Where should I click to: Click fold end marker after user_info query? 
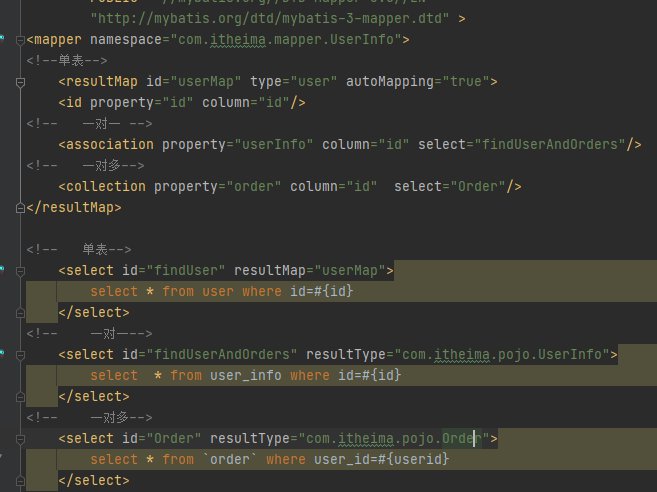click(20, 397)
